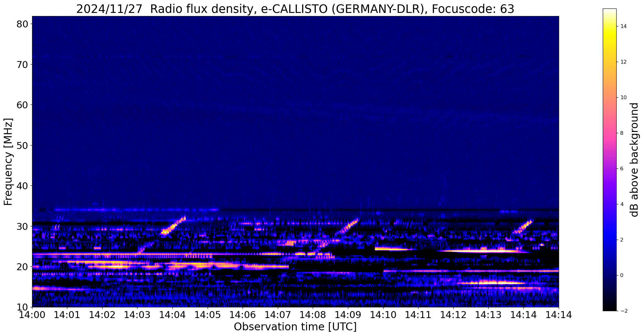Pick the 40 tick on the frequency axis
Viewport: 644px width, 336px height.
[22, 186]
